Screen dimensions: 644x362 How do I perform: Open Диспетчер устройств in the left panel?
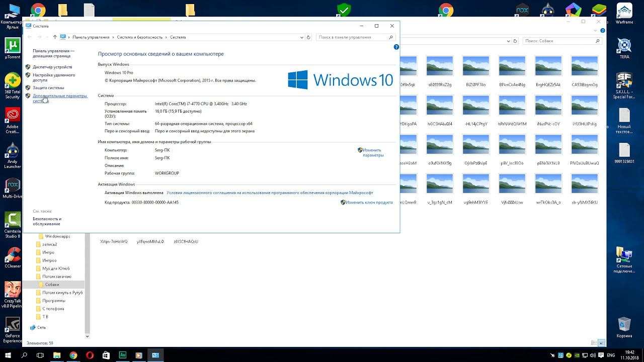(52, 67)
